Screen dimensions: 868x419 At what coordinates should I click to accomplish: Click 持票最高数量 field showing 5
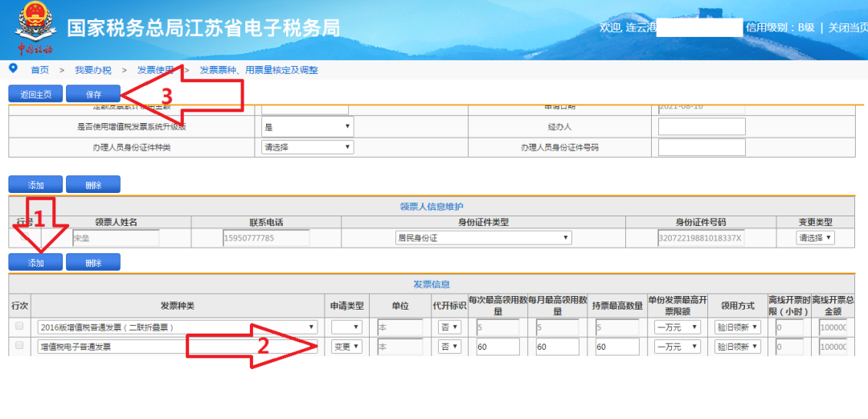pos(617,327)
